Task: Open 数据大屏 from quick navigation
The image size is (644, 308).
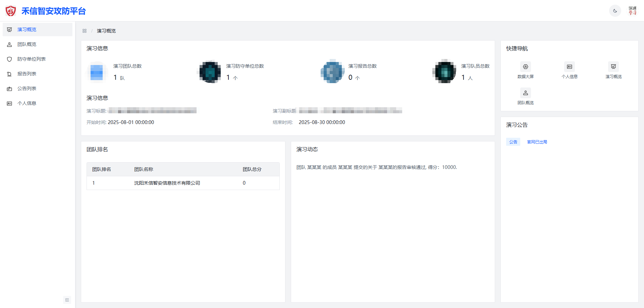Action: (x=525, y=66)
